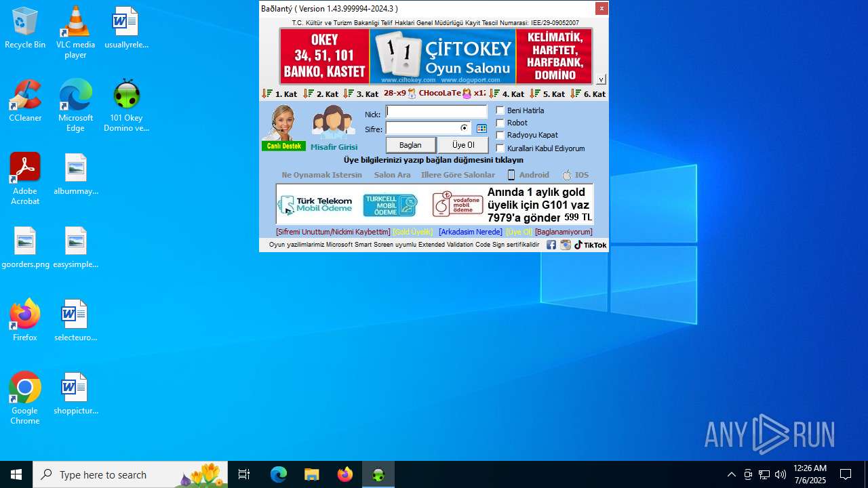Screen dimensions: 868x488
Task: Open Salon Ara menu item
Action: click(392, 175)
